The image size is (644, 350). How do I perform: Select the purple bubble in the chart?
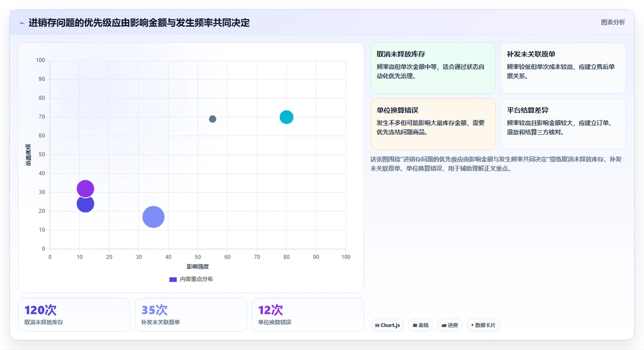[x=85, y=189]
